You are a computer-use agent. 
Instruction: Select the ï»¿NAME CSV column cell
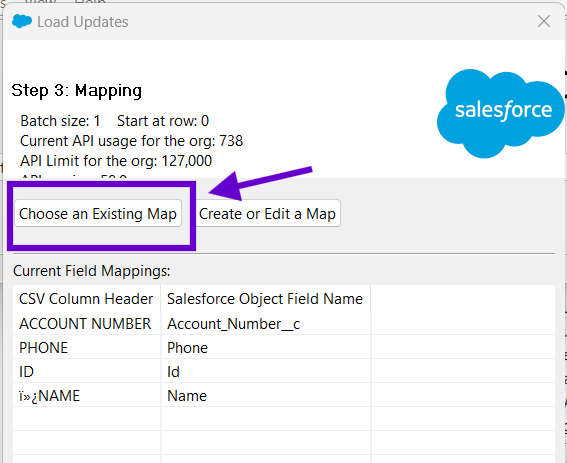86,395
